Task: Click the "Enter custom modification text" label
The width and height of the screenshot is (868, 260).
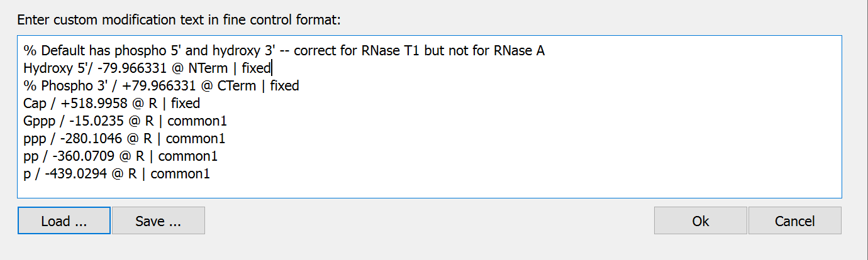Action: (179, 19)
